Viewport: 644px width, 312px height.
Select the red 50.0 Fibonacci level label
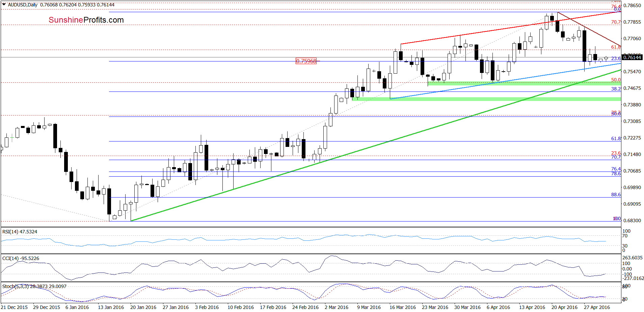616,80
